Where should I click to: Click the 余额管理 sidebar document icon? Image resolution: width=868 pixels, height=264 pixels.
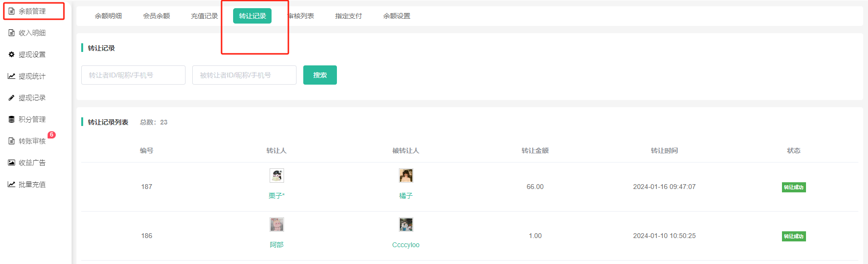click(12, 11)
